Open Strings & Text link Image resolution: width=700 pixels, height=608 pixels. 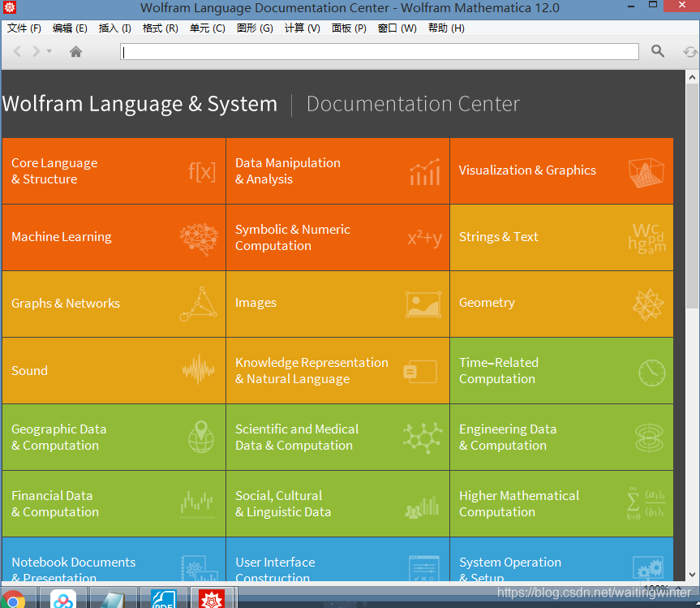point(499,237)
